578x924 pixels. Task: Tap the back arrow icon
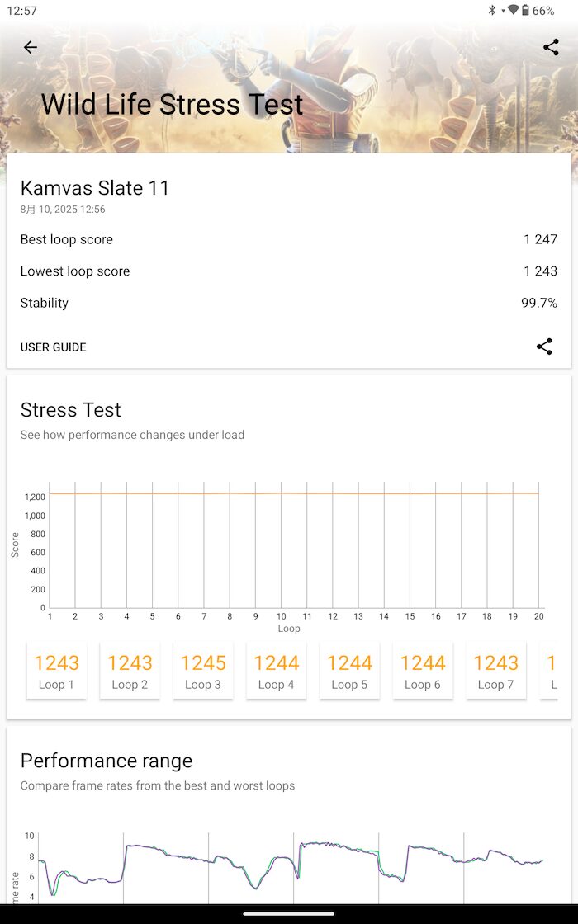point(30,47)
